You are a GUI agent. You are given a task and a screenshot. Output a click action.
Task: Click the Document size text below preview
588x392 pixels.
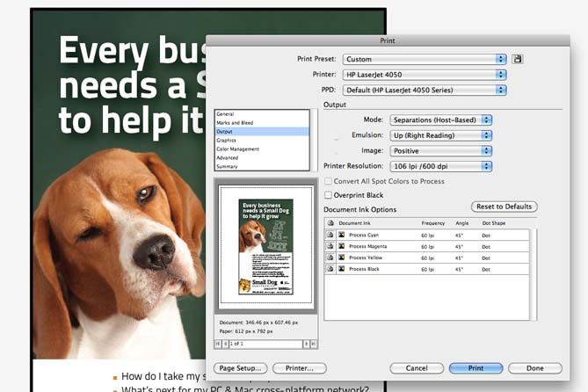pyautogui.click(x=258, y=323)
